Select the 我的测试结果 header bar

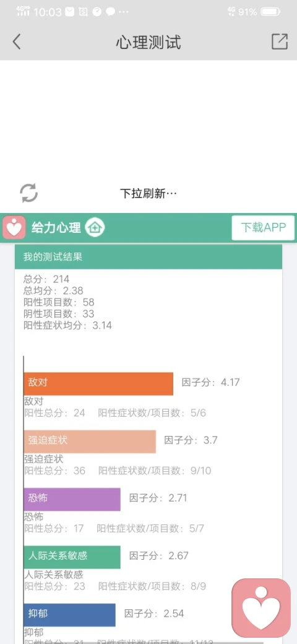point(148,257)
